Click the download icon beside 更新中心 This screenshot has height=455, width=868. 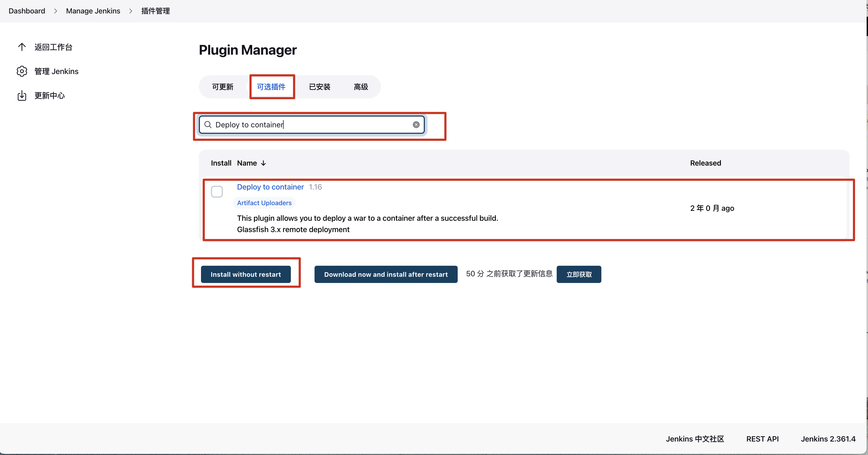coord(22,96)
